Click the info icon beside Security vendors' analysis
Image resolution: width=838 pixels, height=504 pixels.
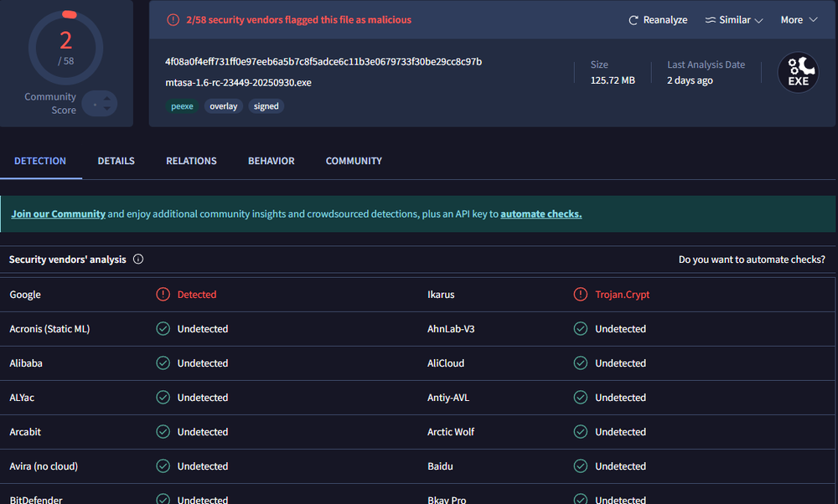pyautogui.click(x=138, y=260)
